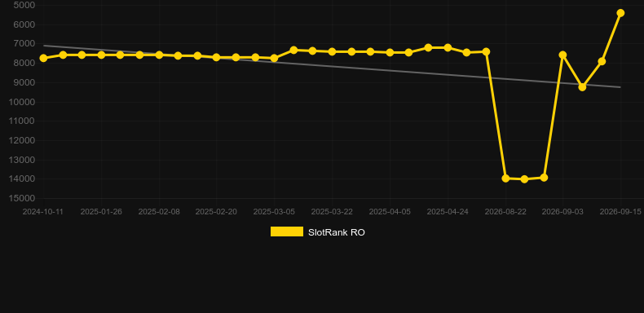
Task: Select the data point above 2025-03-05
Action: (x=275, y=59)
